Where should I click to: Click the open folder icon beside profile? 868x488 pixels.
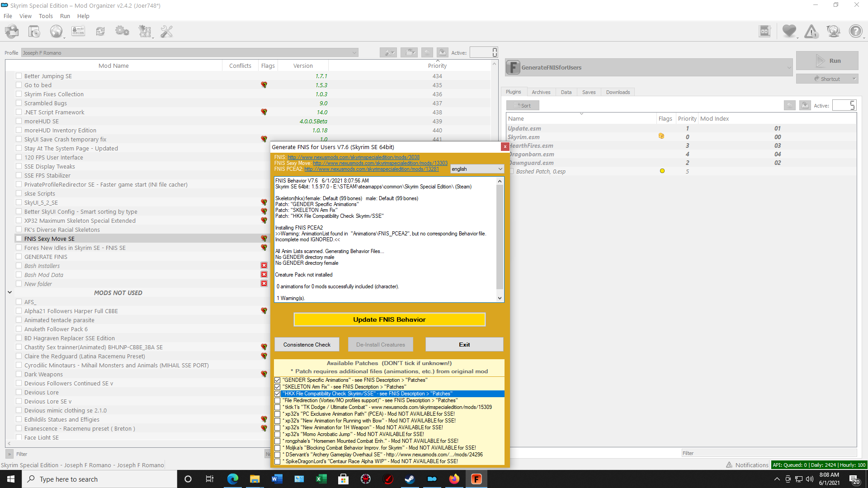409,52
